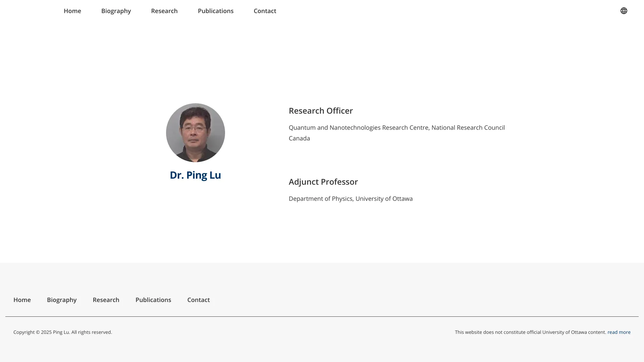Open Publications link in footer

[x=153, y=300]
